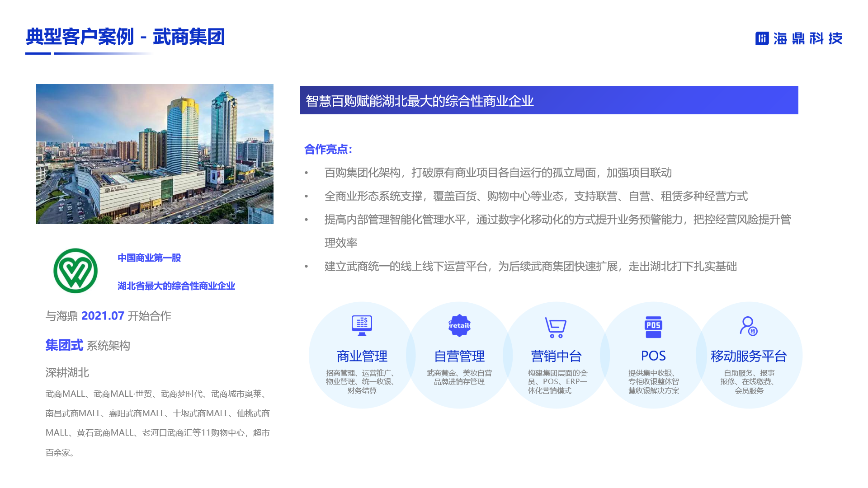The image size is (868, 488).
Task: Click the blue 智慧百购 banner bar
Action: (548, 100)
